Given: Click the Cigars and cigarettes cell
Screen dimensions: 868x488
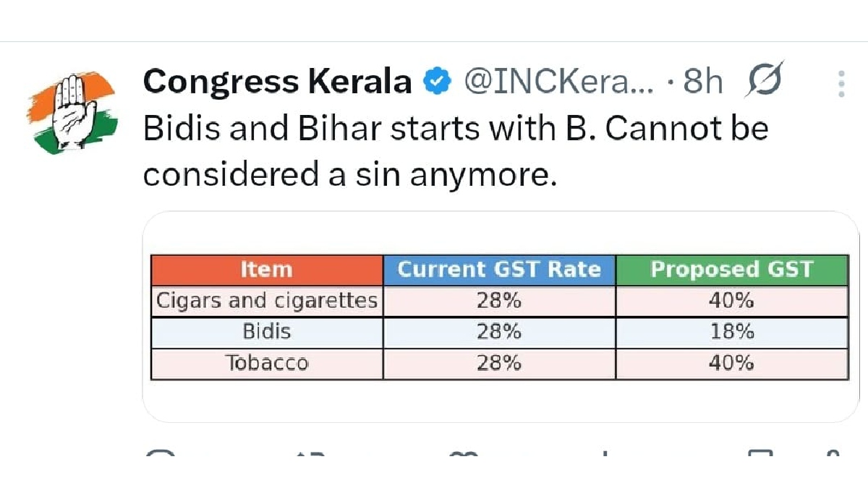Looking at the screenshot, I should [266, 301].
